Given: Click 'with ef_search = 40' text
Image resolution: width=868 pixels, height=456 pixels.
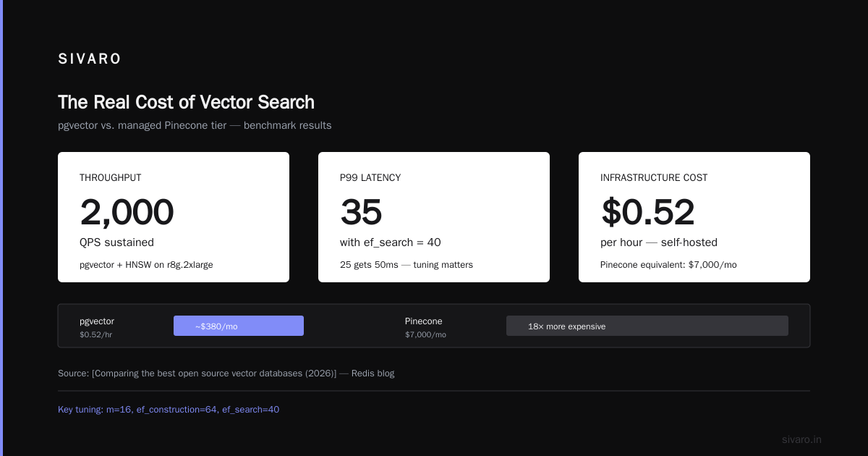Looking at the screenshot, I should click(391, 242).
